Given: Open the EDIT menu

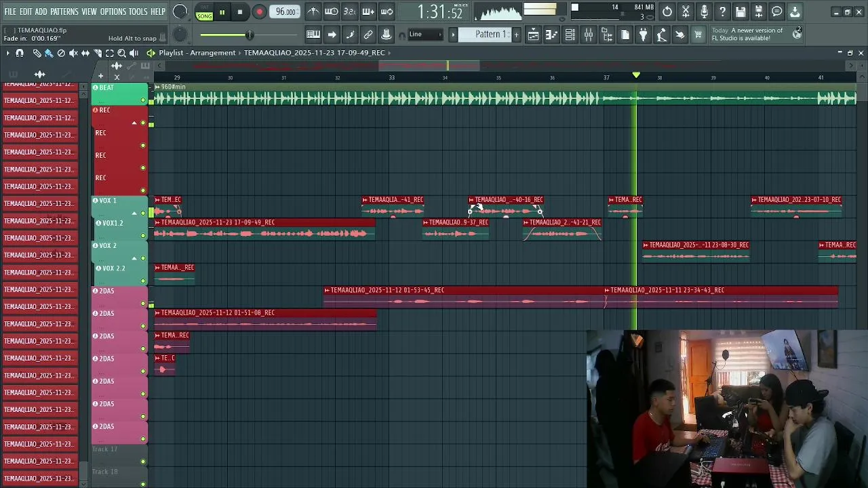Looking at the screenshot, I should [26, 12].
